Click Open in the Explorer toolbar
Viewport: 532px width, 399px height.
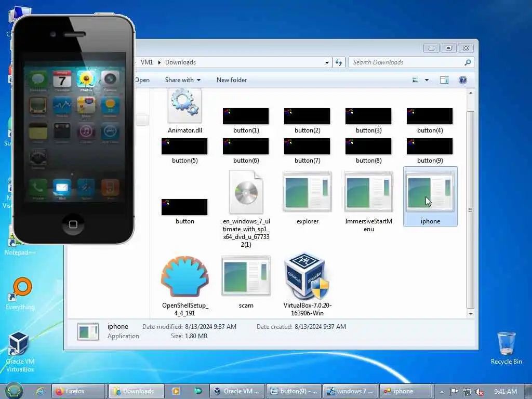coord(142,80)
